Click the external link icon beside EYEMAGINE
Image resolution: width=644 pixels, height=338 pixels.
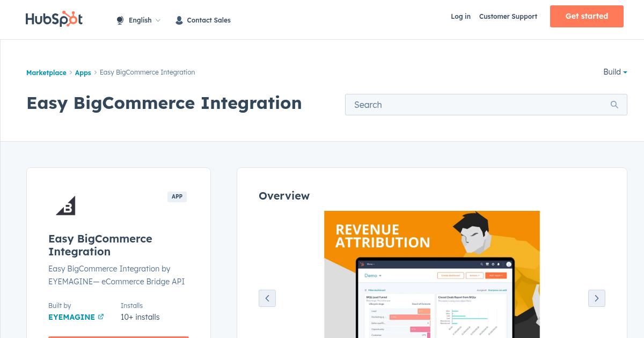(x=101, y=317)
